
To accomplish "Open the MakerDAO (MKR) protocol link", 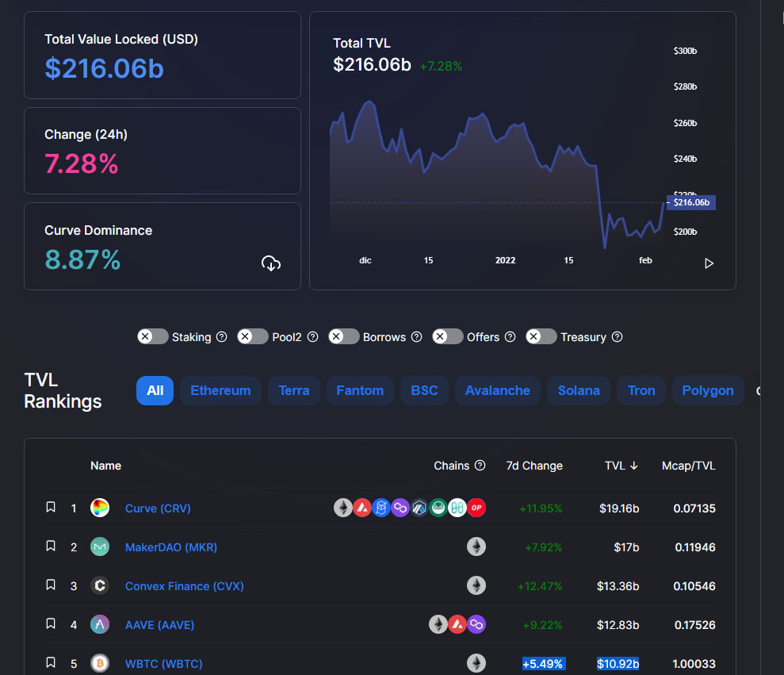I will [x=171, y=547].
